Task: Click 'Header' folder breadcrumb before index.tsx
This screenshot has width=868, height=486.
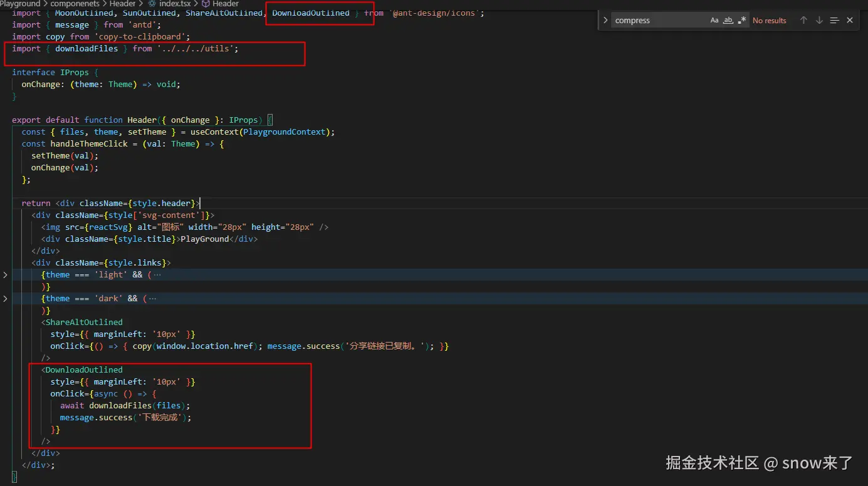Action: [x=123, y=4]
